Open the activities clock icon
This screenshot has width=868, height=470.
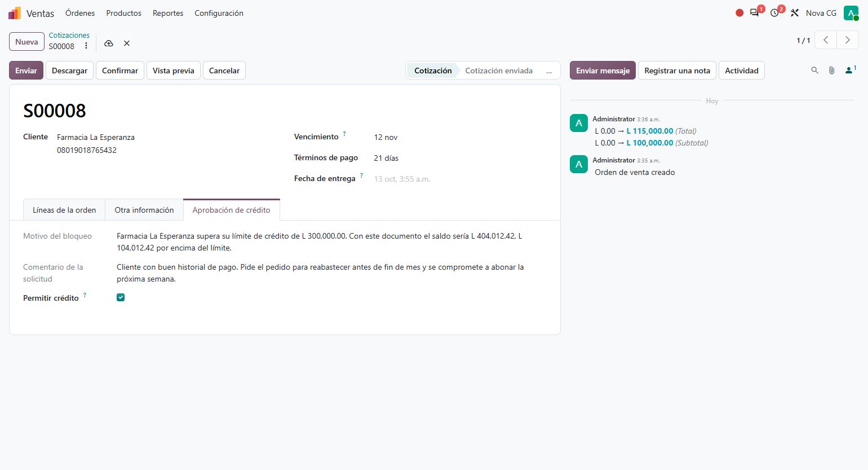pyautogui.click(x=775, y=13)
